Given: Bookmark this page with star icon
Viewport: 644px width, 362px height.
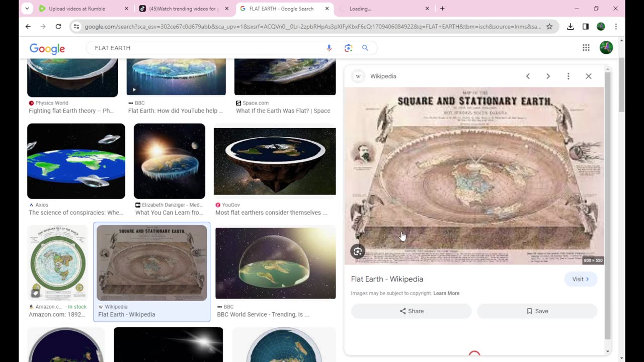Looking at the screenshot, I should (x=549, y=27).
